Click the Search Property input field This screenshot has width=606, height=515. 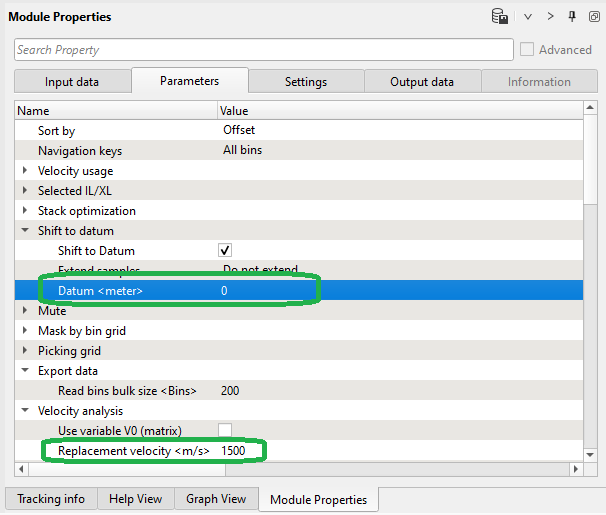point(262,50)
